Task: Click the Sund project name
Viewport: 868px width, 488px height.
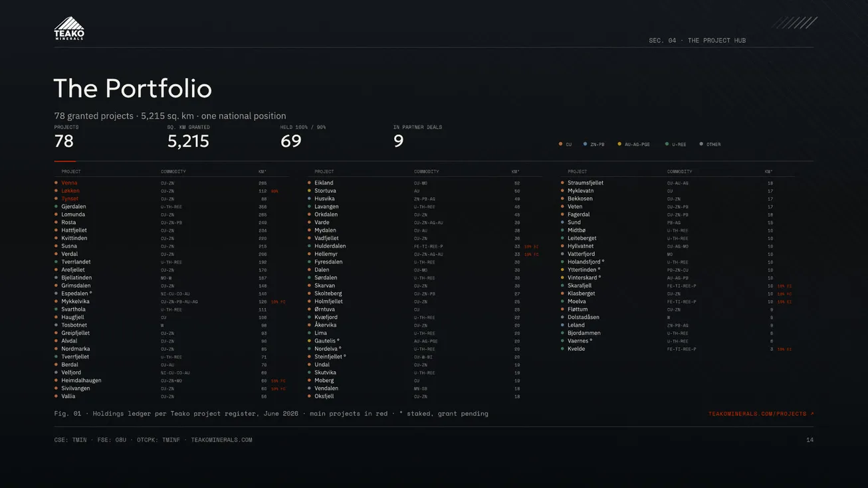Action: click(x=574, y=222)
